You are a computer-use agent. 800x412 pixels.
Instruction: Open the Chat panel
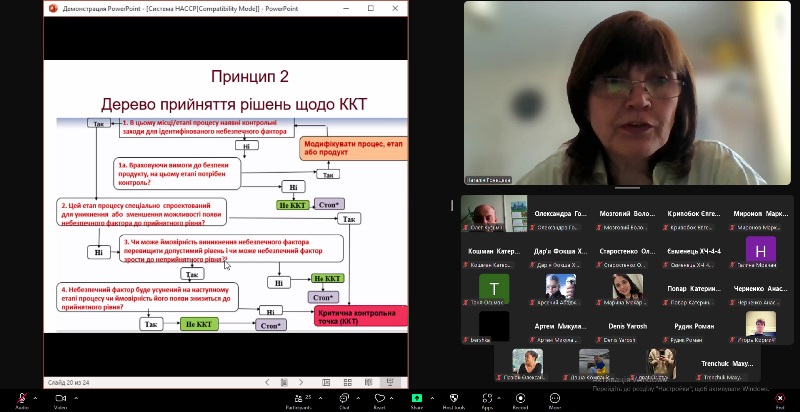pyautogui.click(x=344, y=398)
